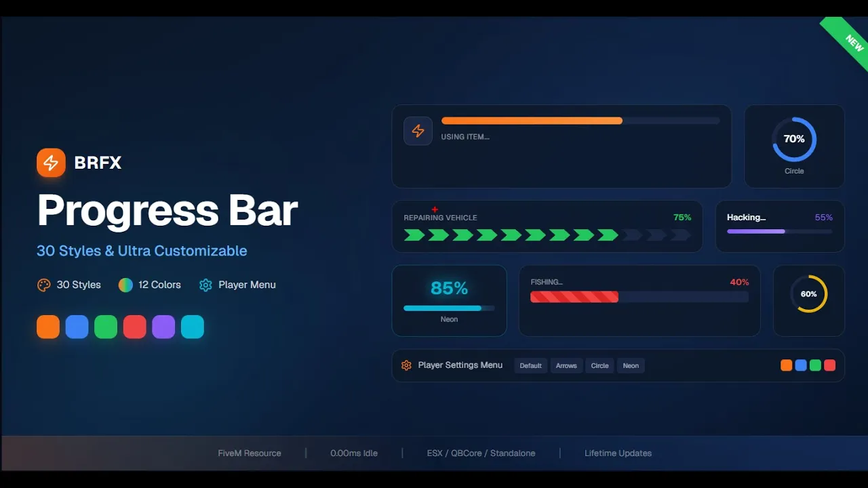868x488 pixels.
Task: Click the FiveM Resource footer text
Action: coord(250,453)
